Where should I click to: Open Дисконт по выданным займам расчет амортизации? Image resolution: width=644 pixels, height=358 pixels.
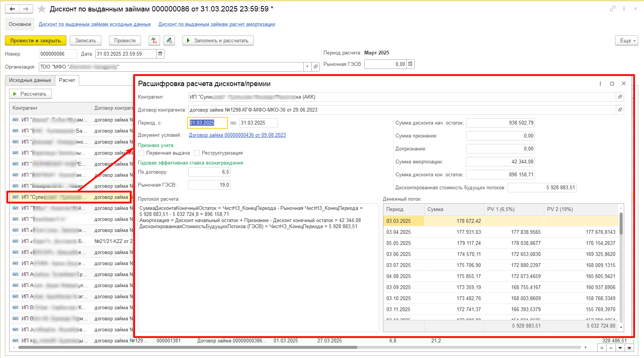coord(217,24)
